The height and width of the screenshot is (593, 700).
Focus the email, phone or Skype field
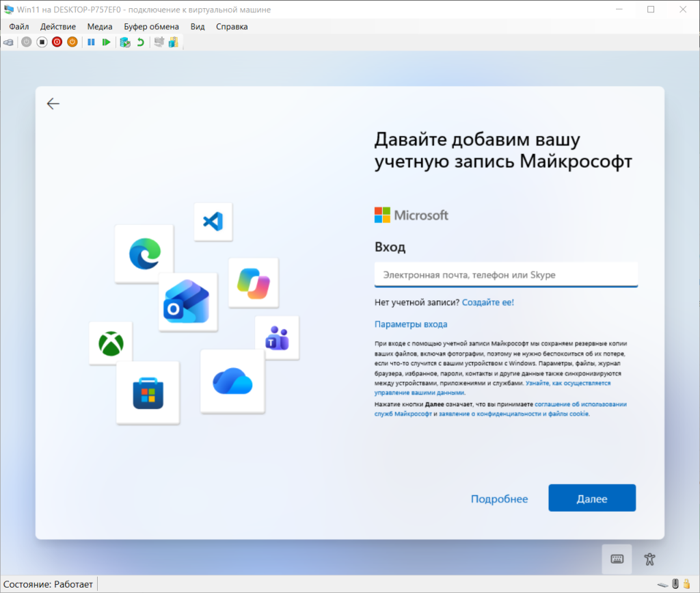click(507, 275)
